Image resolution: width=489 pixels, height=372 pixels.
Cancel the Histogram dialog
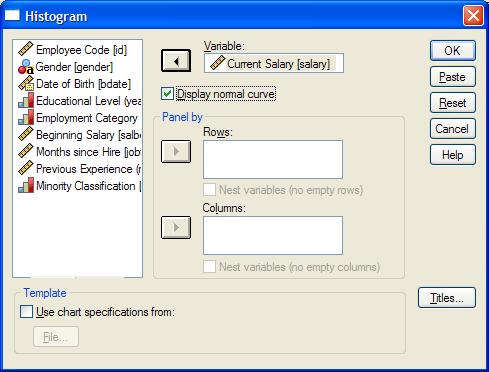pyautogui.click(x=453, y=129)
